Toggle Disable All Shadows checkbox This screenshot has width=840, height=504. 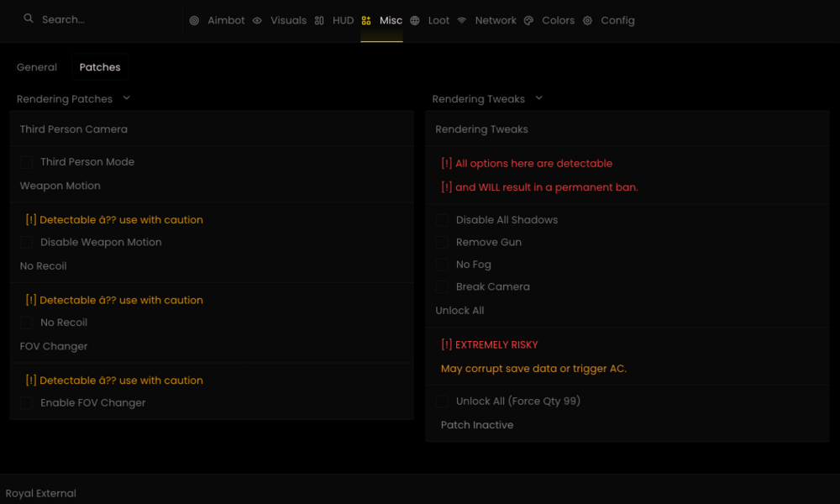pyautogui.click(x=442, y=220)
